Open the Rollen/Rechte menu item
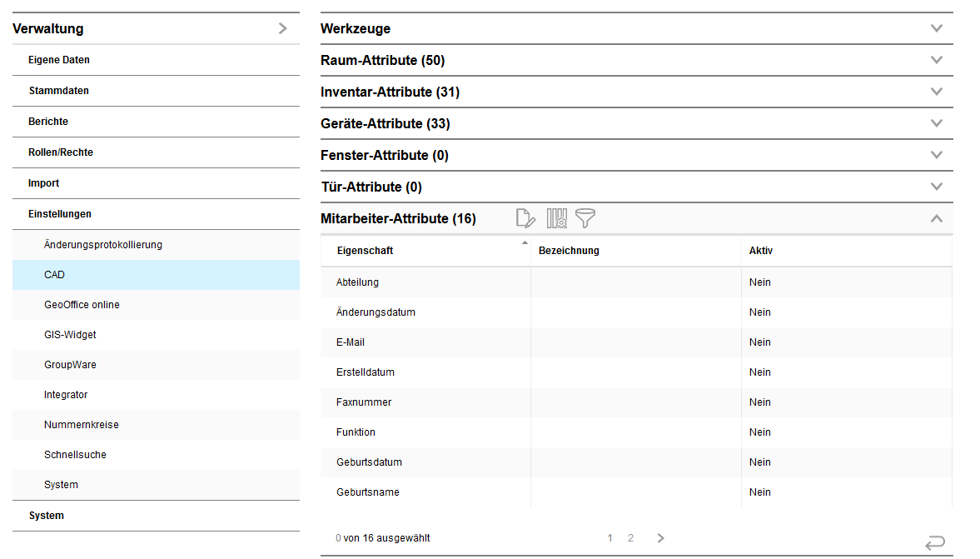The image size is (980, 559). [x=61, y=152]
